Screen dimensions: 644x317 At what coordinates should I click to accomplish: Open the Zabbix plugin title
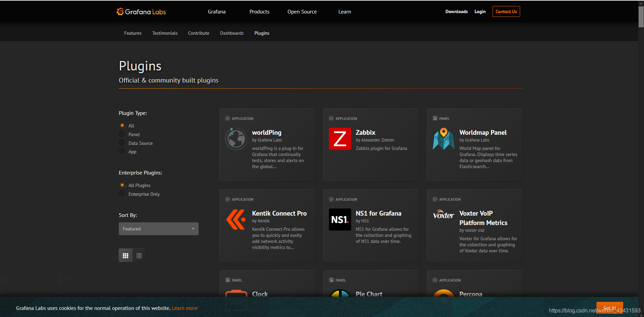[365, 133]
